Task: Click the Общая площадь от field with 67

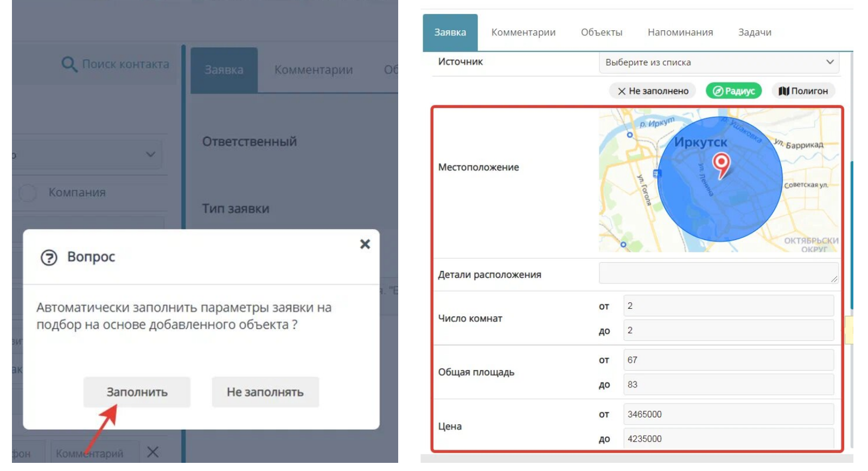Action: tap(729, 360)
